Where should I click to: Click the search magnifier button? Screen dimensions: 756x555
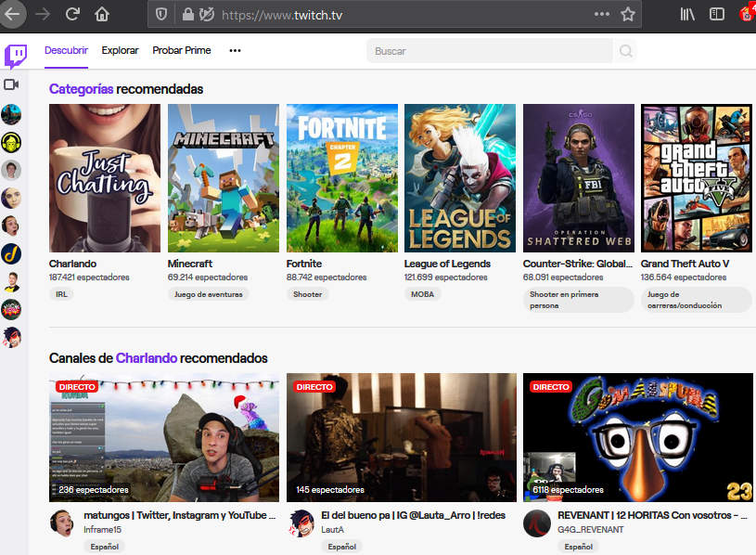625,51
